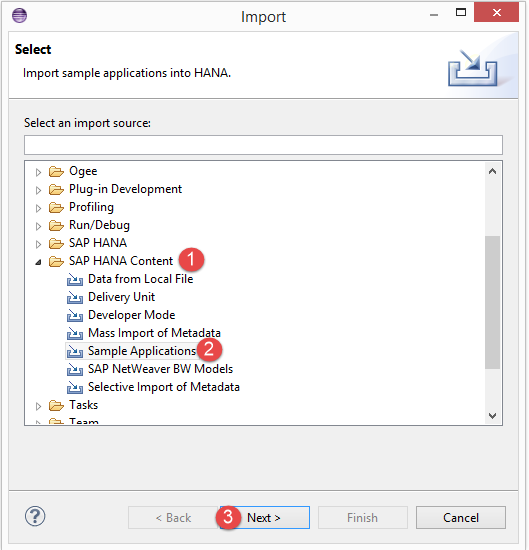Screen dimensions: 529x550
Task: Click the Finish button
Action: click(363, 517)
